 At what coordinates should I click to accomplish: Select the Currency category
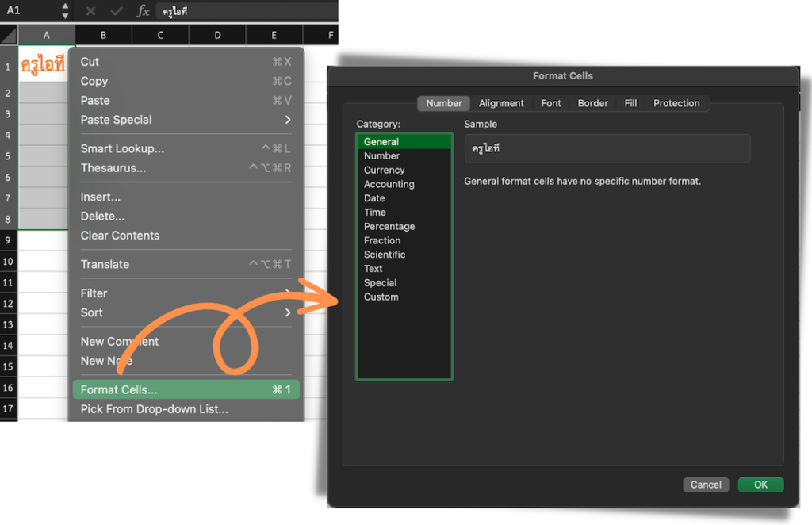pos(385,170)
